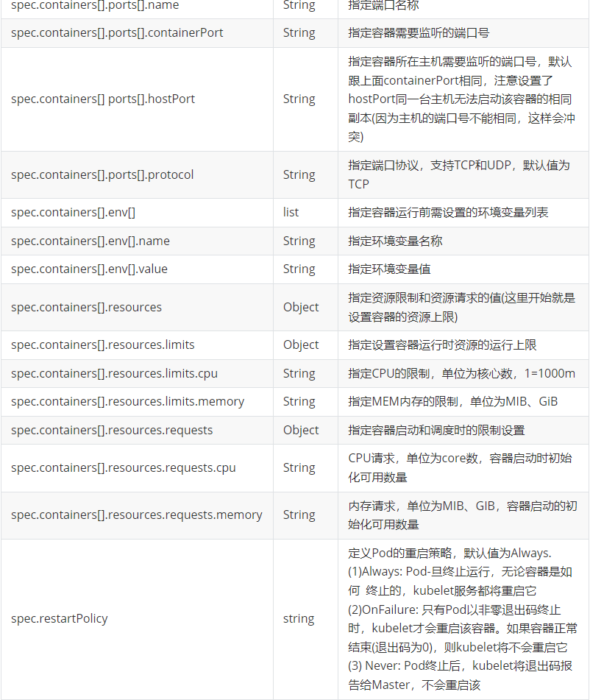Click the '(2)OnFailure' restart policy explanation
Image resolution: width=590 pixels, height=700 pixels.
pos(462,629)
